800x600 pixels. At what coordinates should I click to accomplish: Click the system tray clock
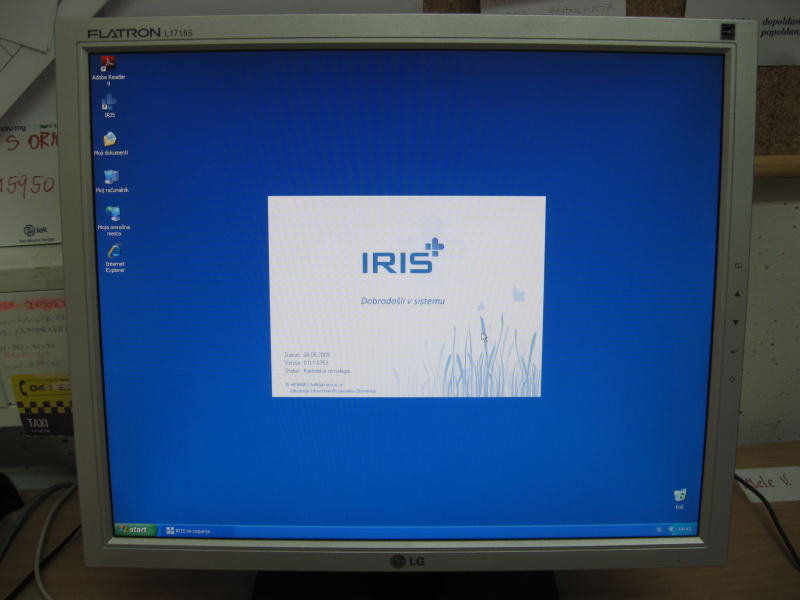pyautogui.click(x=684, y=529)
